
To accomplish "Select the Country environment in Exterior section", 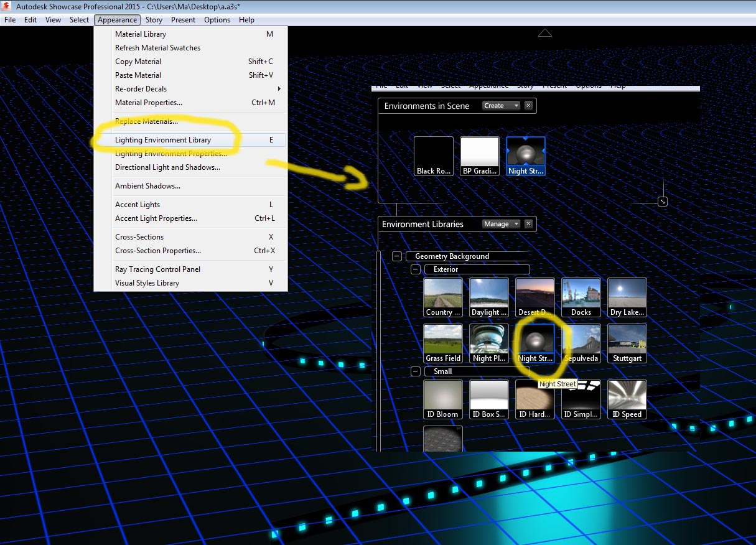I will [443, 297].
